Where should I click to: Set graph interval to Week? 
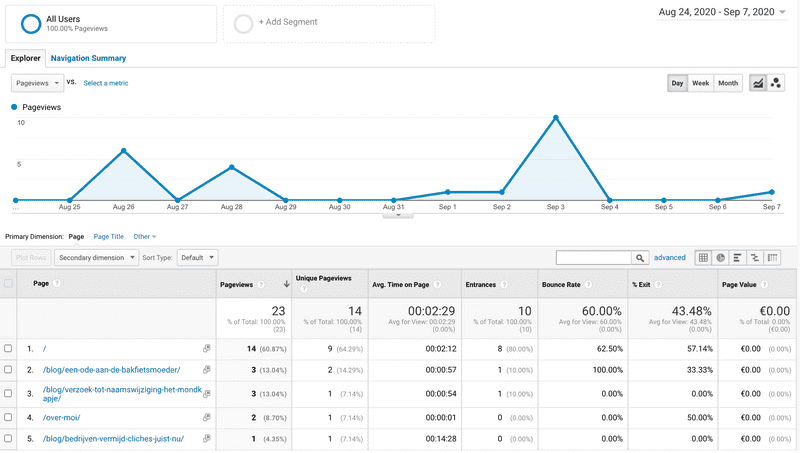[x=701, y=83]
